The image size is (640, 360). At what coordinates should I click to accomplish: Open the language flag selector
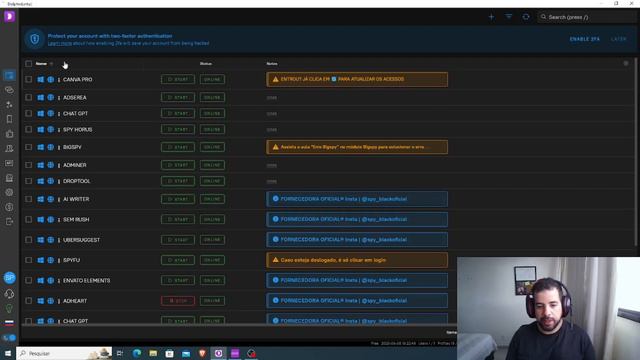(x=9, y=323)
